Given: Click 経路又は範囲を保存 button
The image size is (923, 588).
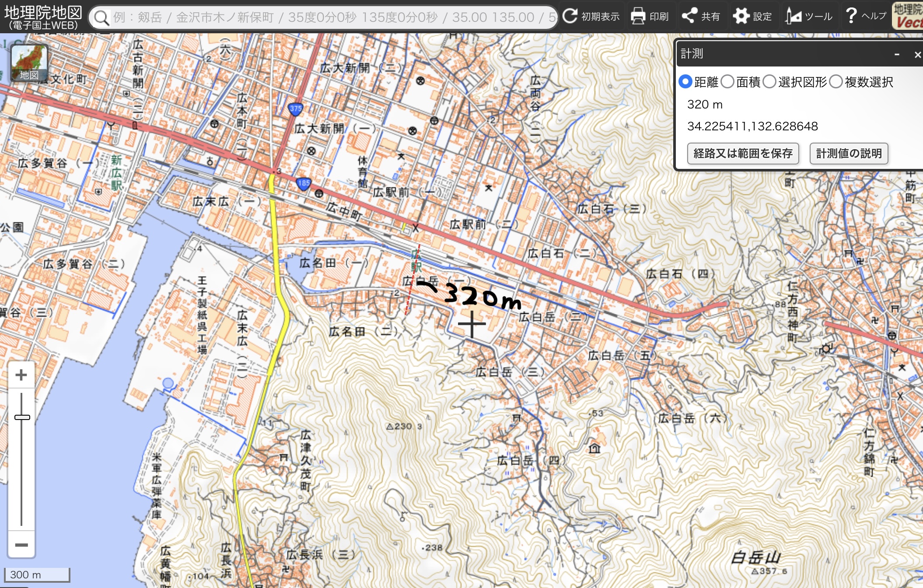Looking at the screenshot, I should 743,154.
